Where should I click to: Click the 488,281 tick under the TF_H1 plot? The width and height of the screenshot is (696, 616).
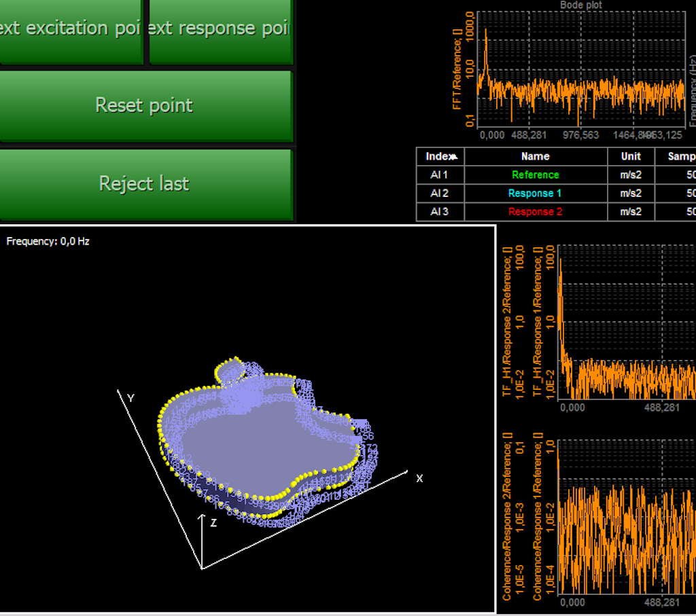[x=662, y=407]
